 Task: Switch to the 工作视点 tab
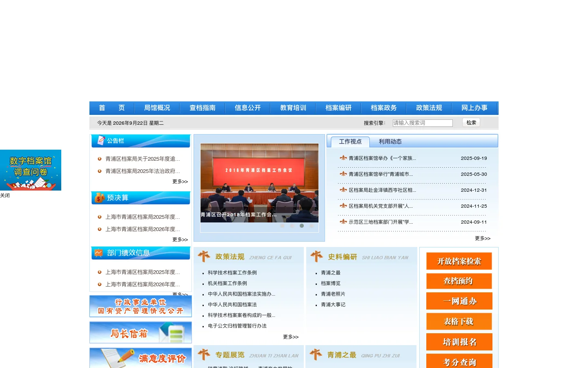(x=350, y=141)
